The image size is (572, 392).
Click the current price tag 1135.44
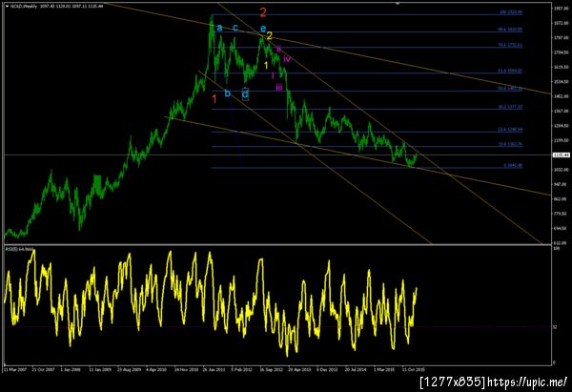(562, 155)
